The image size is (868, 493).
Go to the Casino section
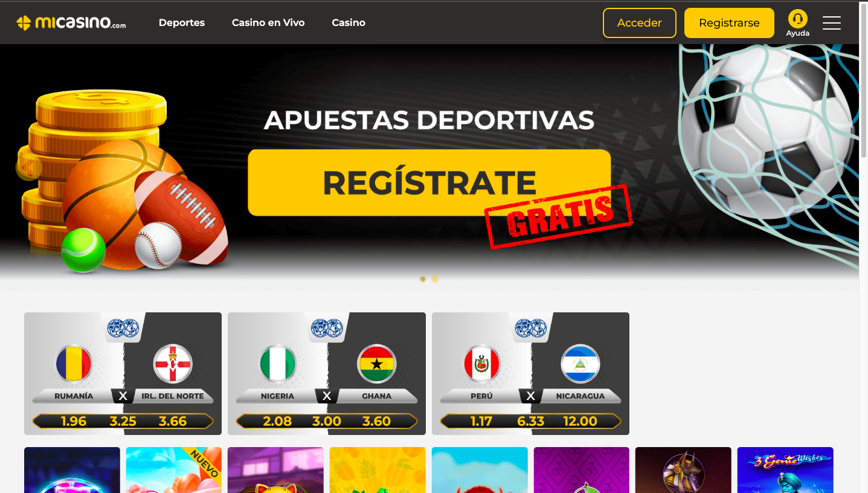tap(349, 22)
